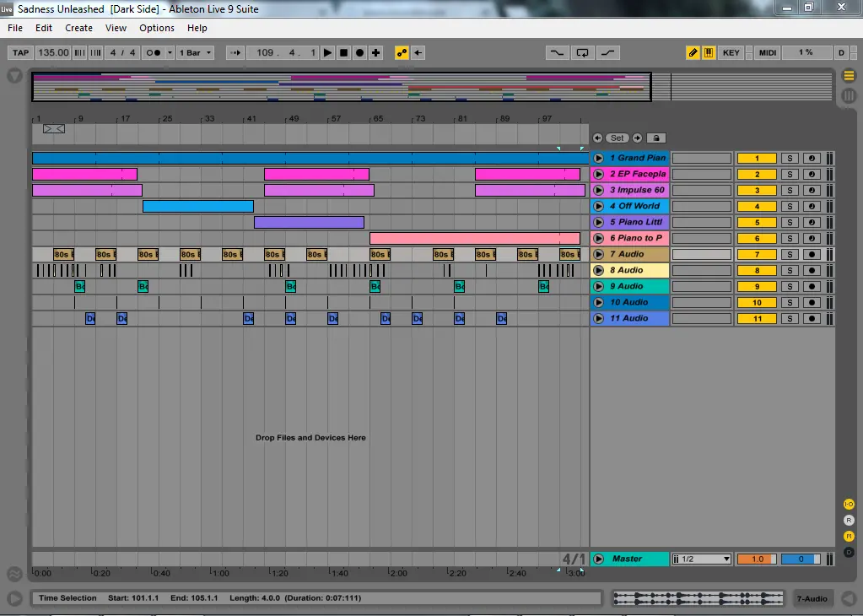This screenshot has width=863, height=616.
Task: Solo the 3 Impulse 60 track
Action: click(790, 190)
